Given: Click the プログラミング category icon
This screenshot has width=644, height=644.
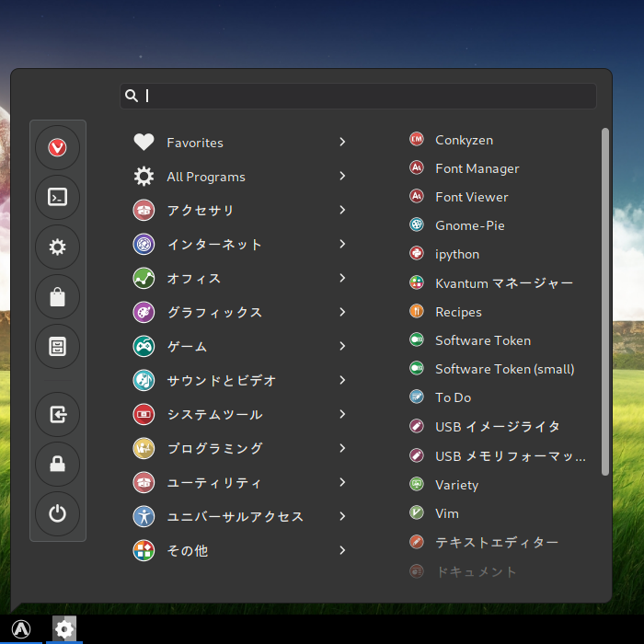Looking at the screenshot, I should coord(144,449).
